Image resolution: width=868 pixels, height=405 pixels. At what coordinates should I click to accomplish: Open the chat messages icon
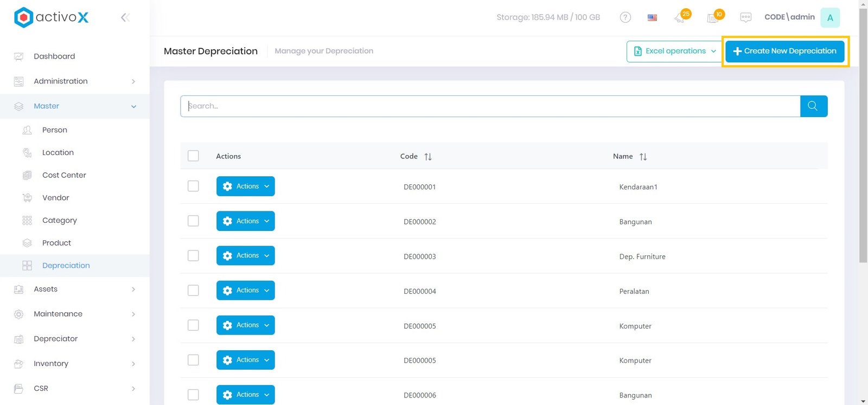pos(745,17)
